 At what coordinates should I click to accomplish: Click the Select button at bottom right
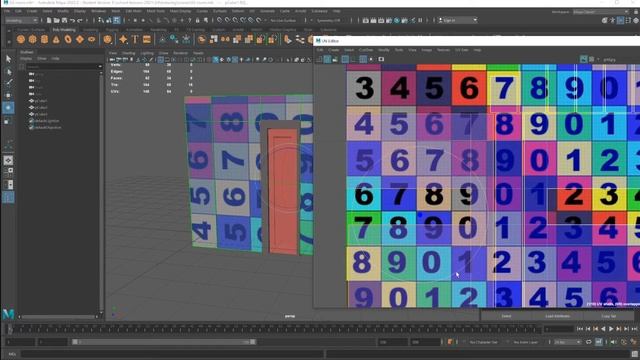(506, 316)
